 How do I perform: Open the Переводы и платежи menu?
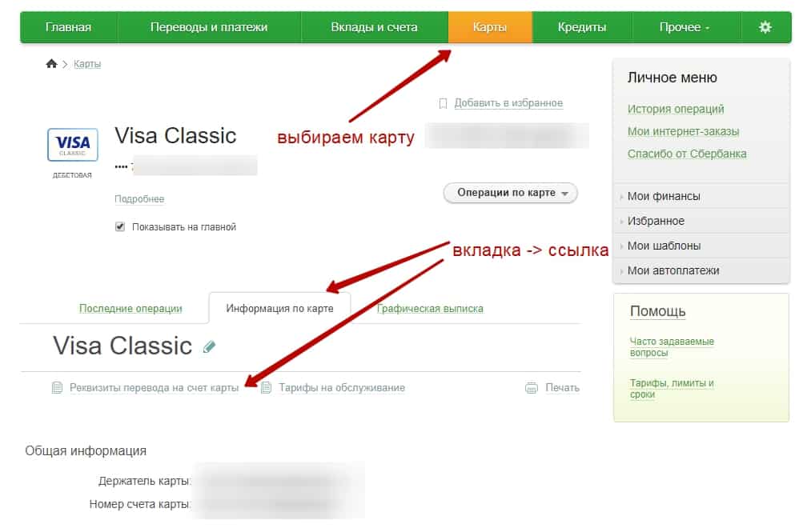[x=209, y=27]
